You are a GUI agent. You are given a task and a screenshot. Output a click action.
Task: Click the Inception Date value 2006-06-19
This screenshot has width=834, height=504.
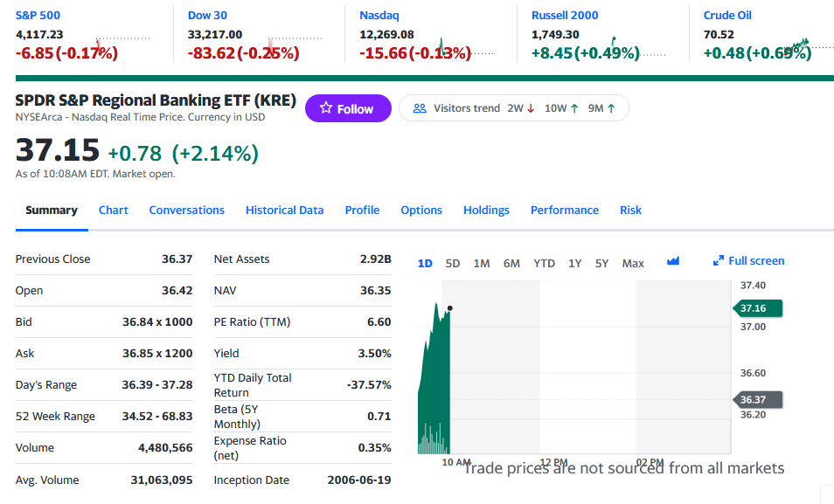tap(359, 480)
